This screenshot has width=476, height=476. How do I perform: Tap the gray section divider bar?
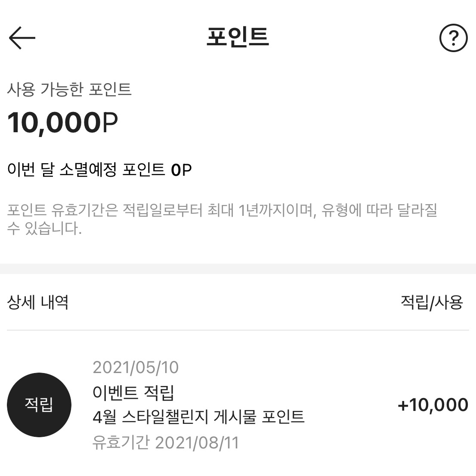point(238,269)
